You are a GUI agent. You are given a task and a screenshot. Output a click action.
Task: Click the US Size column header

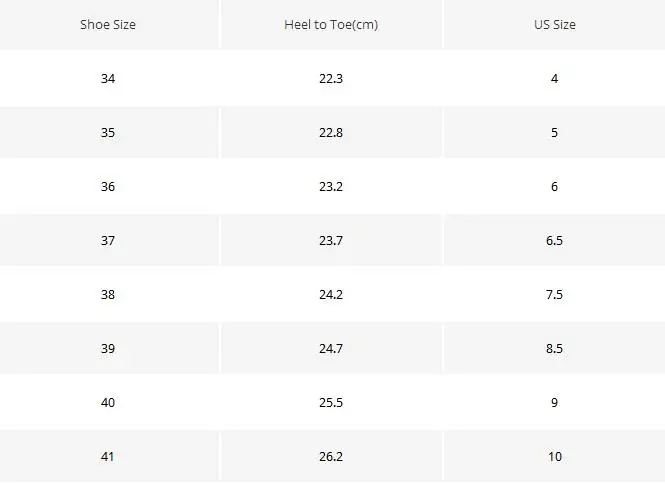[554, 25]
